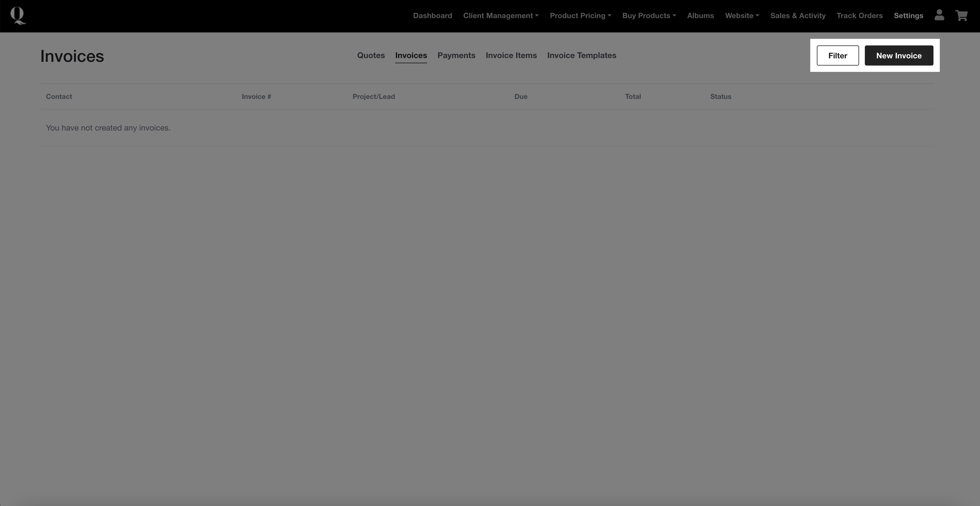Expand the Website dropdown menu

[742, 16]
